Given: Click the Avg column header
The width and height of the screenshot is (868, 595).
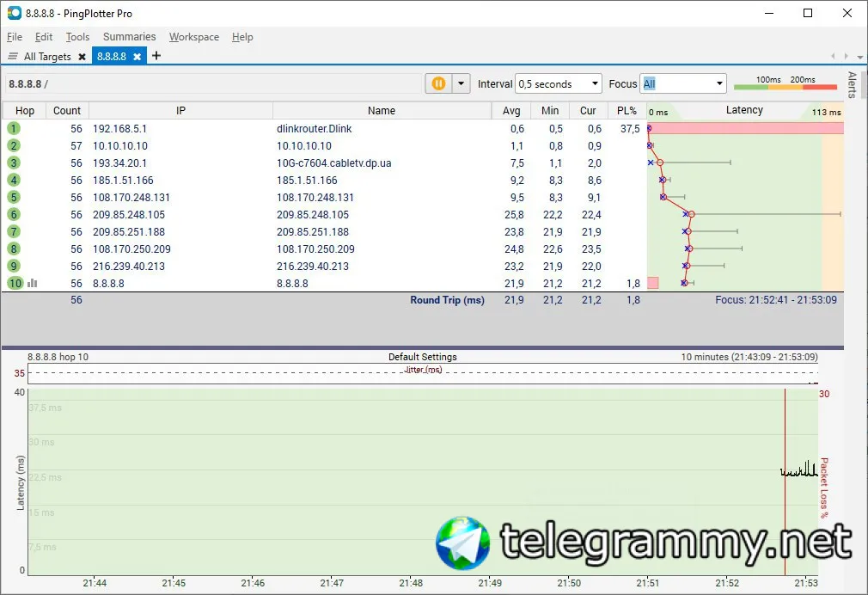Looking at the screenshot, I should click(x=511, y=110).
